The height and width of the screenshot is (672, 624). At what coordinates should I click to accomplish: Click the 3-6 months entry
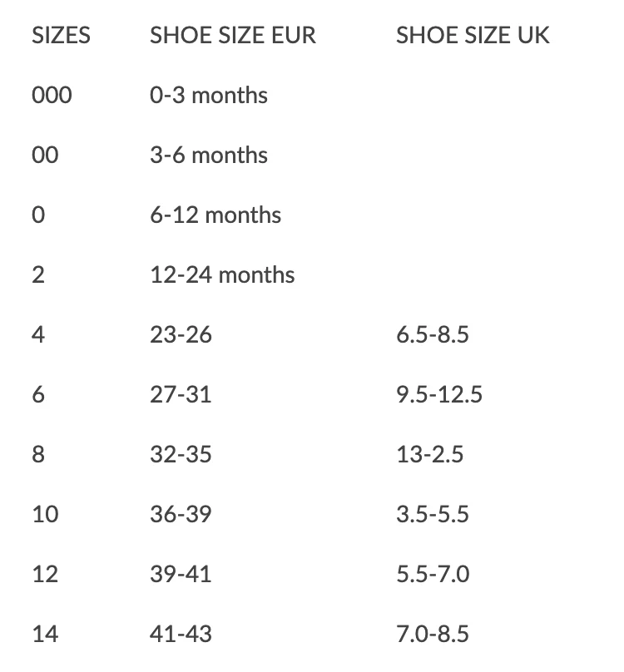click(209, 156)
